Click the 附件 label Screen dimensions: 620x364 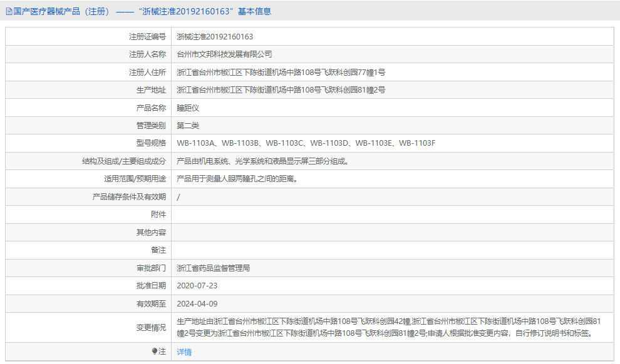(x=158, y=215)
